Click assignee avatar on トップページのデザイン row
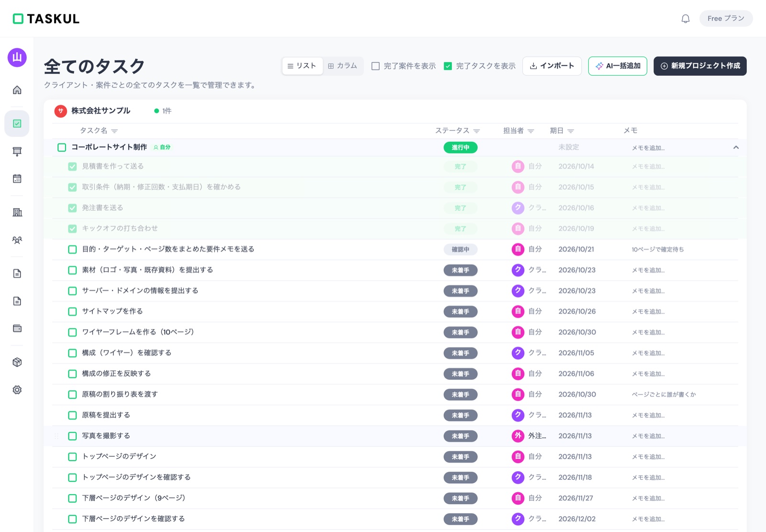 click(x=518, y=456)
